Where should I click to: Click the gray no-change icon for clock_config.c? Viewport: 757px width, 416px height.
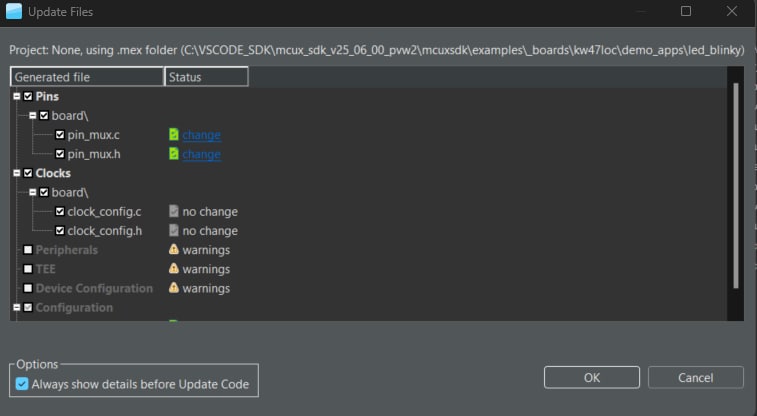click(174, 212)
